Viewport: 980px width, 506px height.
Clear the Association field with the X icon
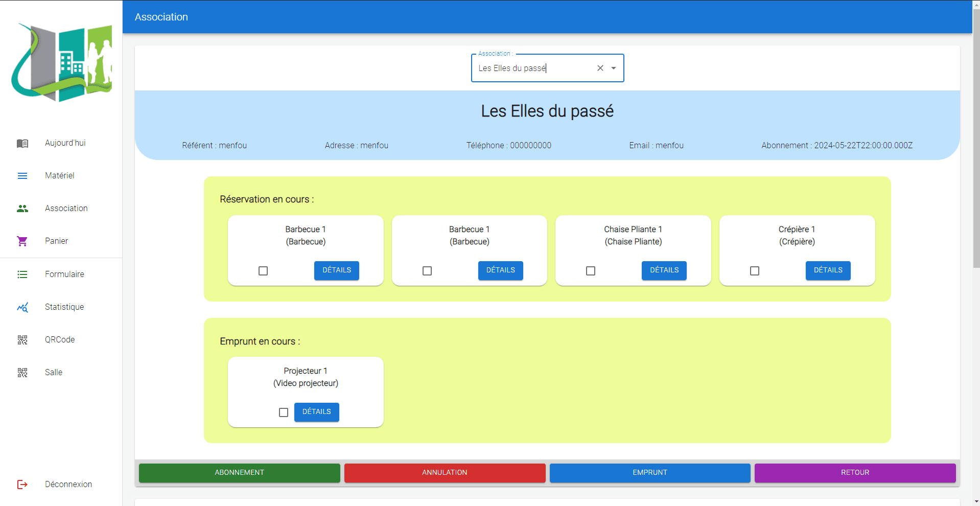(x=600, y=68)
